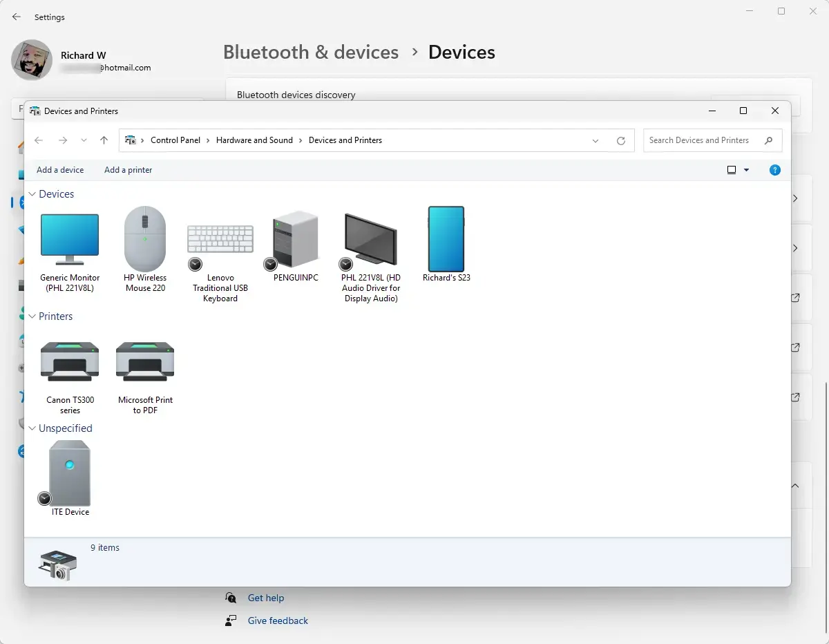
Task: Open the Devices and Printers help icon
Action: point(775,170)
